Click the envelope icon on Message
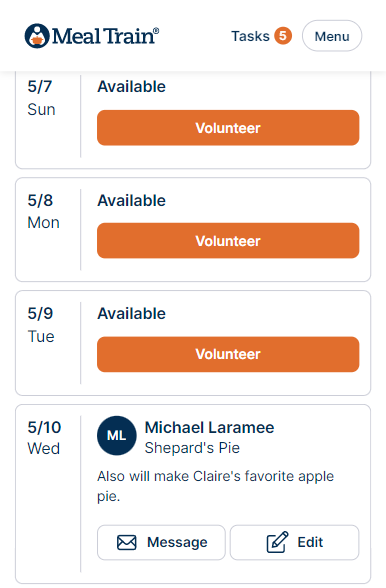 tap(127, 543)
